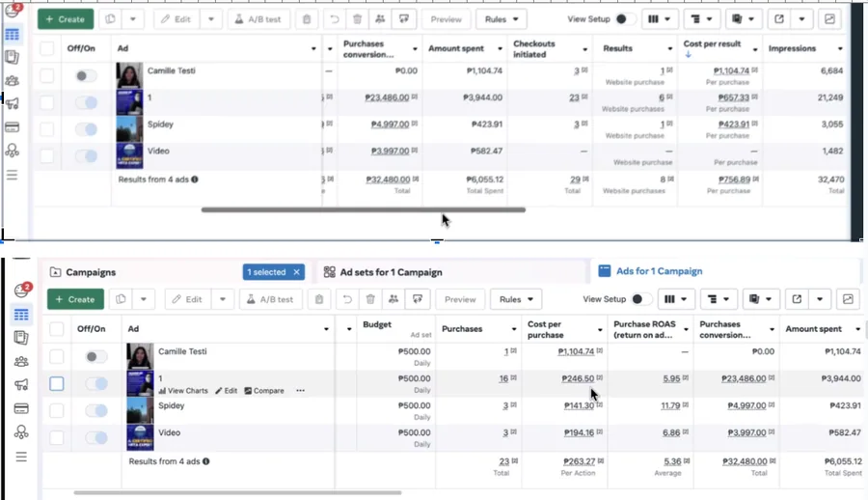Click the tag icon beside Preview in the lower toolbar
868x500 pixels.
pyautogui.click(x=418, y=299)
